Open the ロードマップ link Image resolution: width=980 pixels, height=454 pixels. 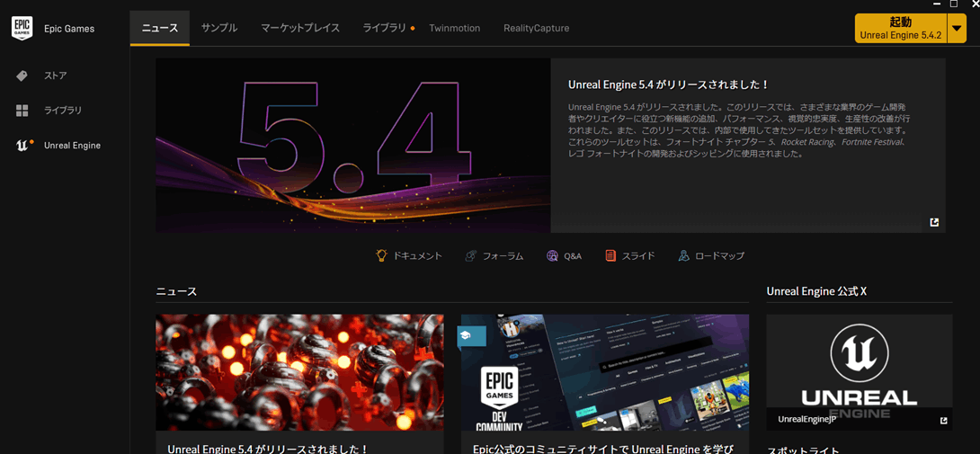(720, 255)
